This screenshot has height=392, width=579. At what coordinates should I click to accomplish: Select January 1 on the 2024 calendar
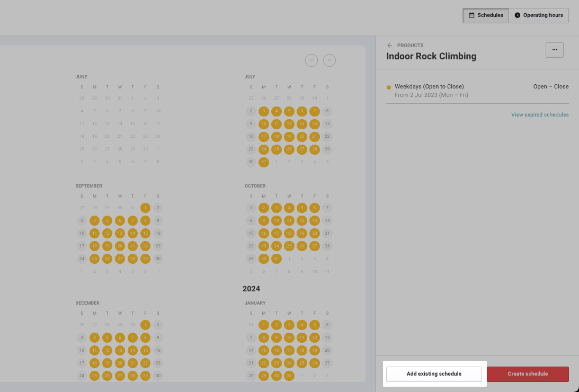coord(264,325)
